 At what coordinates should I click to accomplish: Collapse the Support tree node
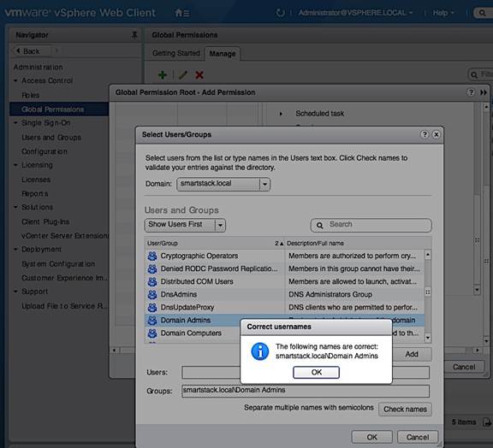(15, 292)
